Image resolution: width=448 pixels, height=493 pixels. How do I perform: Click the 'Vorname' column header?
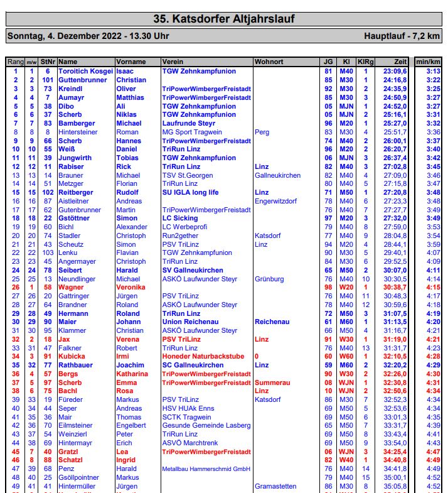click(131, 62)
